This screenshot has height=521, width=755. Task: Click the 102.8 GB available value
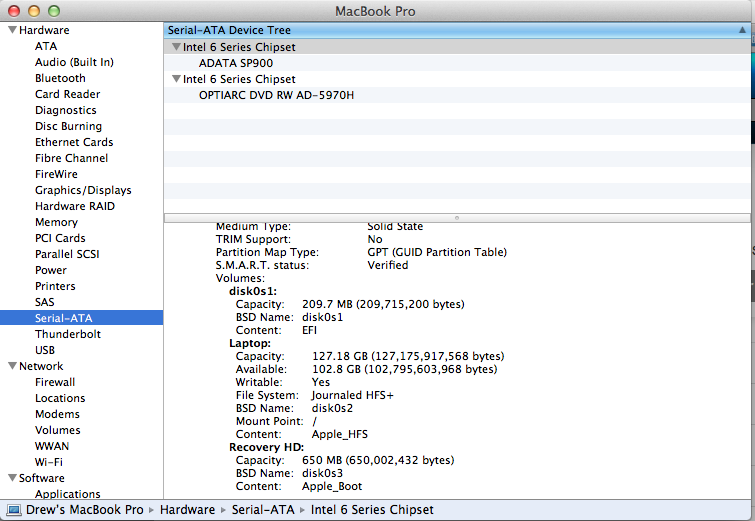[404, 369]
